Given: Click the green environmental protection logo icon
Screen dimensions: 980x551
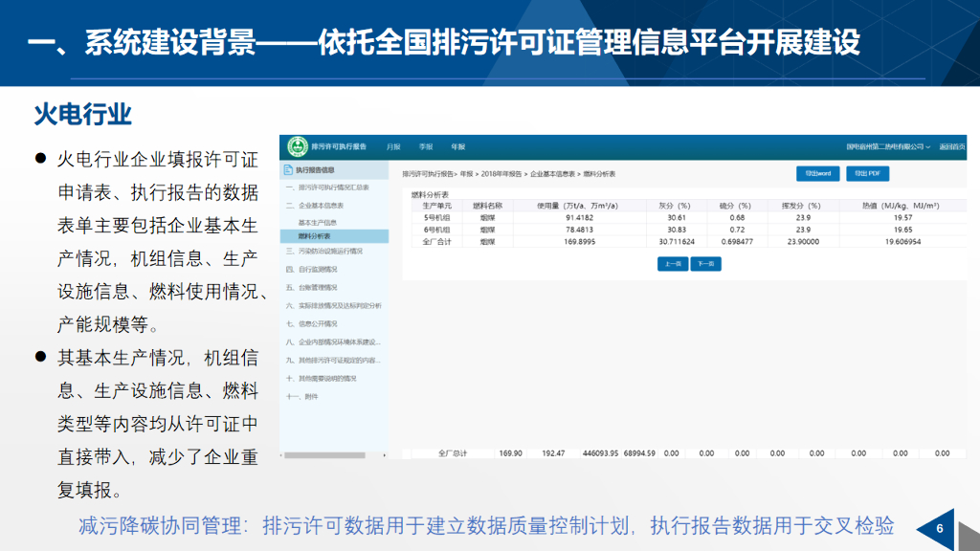Looking at the screenshot, I should [x=296, y=146].
